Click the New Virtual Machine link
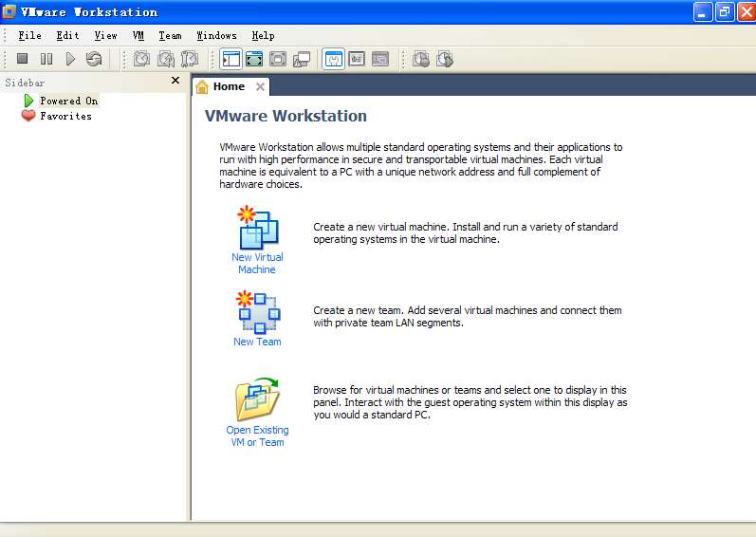The height and width of the screenshot is (537, 756). [x=257, y=263]
